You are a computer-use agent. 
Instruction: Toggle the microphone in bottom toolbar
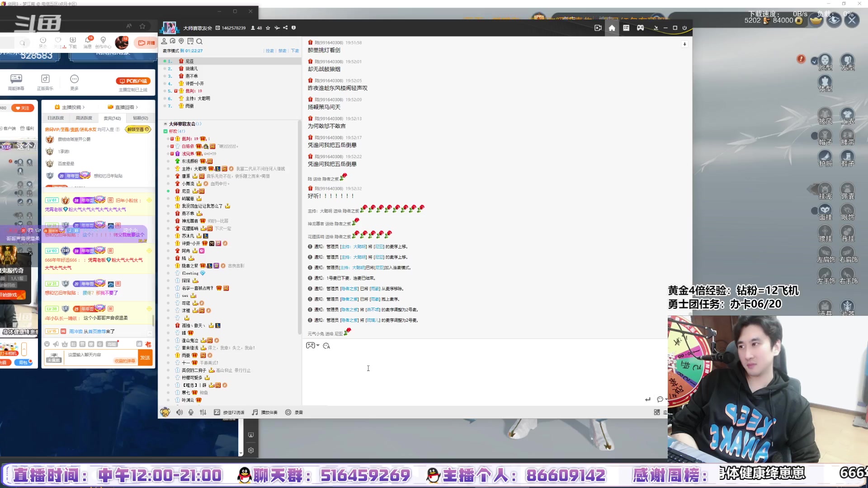(x=191, y=412)
